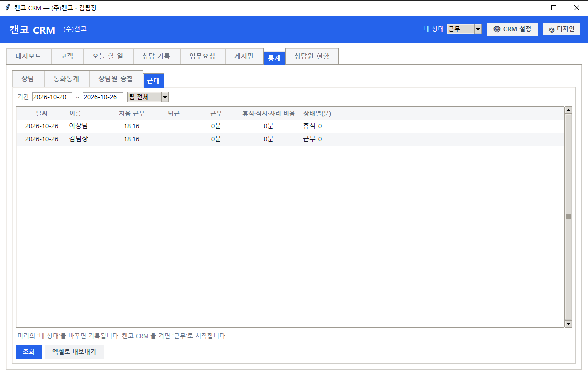Image resolution: width=588 pixels, height=375 pixels.
Task: Open the 팀 전체 team filter dropdown
Action: coord(148,97)
